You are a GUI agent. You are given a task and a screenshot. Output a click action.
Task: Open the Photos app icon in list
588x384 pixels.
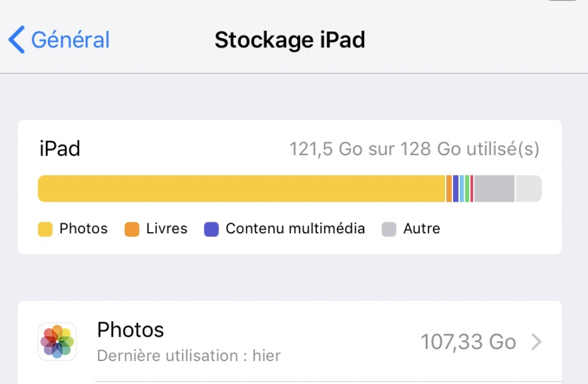(57, 342)
